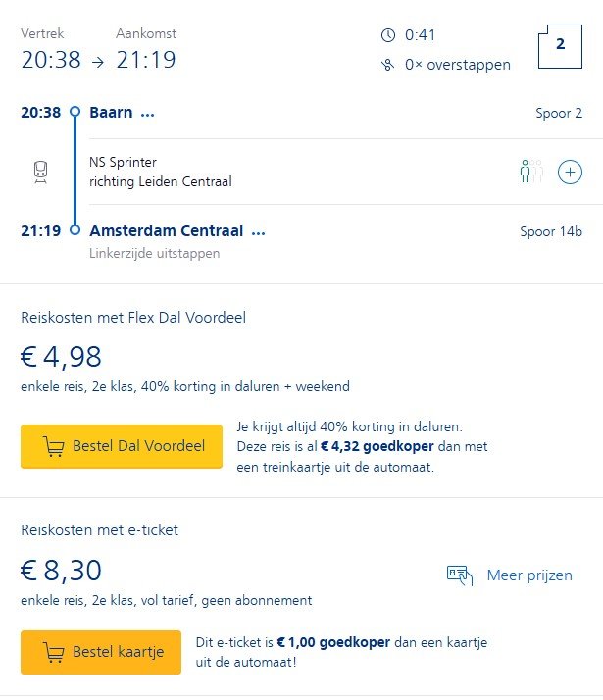603x700 pixels.
Task: Open the Baarn station options dots
Action: [148, 114]
